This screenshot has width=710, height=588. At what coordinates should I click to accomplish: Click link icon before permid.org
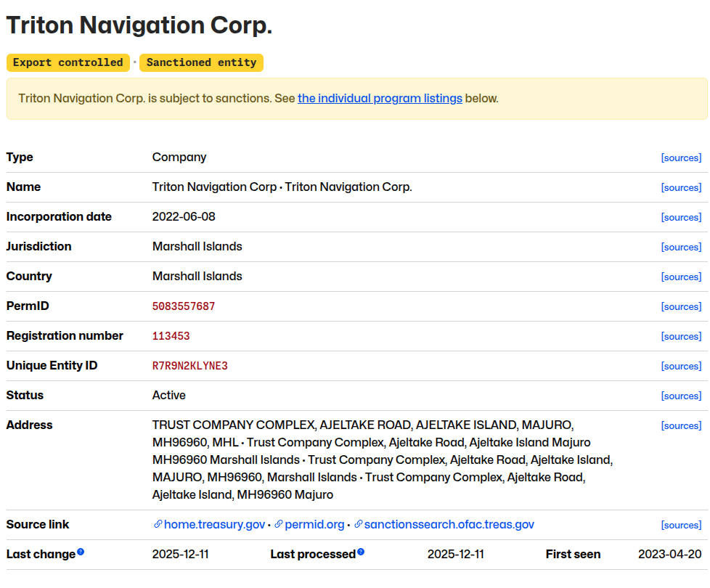(278, 525)
